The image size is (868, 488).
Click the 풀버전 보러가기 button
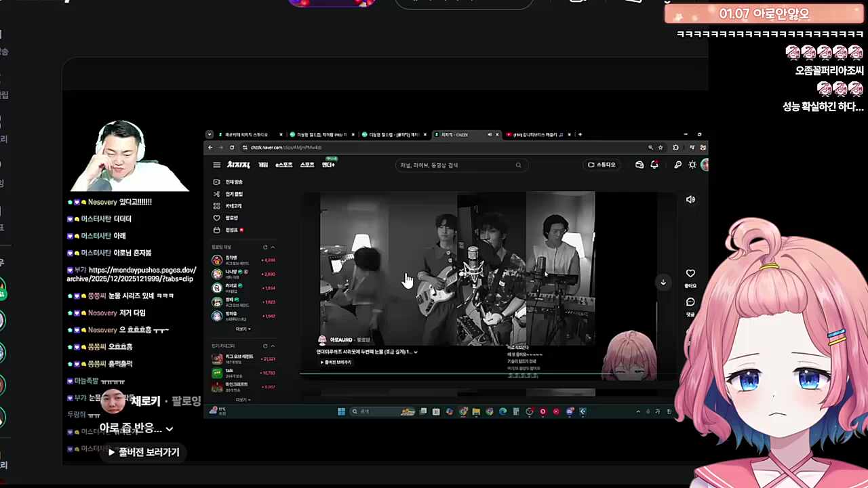(x=143, y=452)
